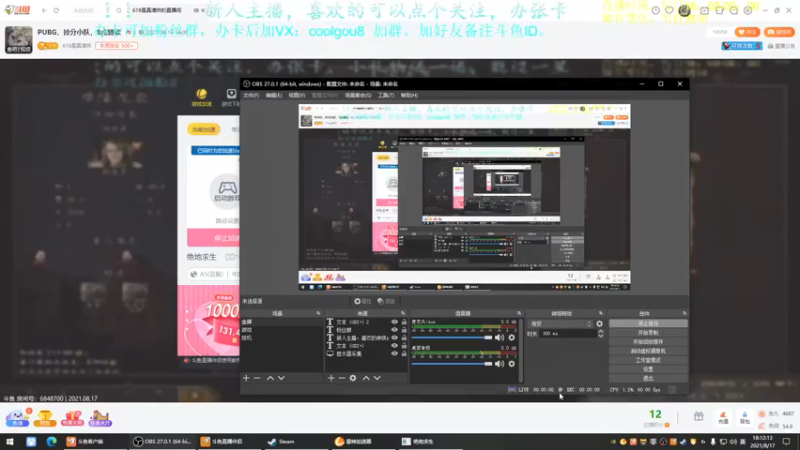The width and height of the screenshot is (800, 450).
Task: Open Microsoft Edge from the taskbar
Action: coord(52,441)
